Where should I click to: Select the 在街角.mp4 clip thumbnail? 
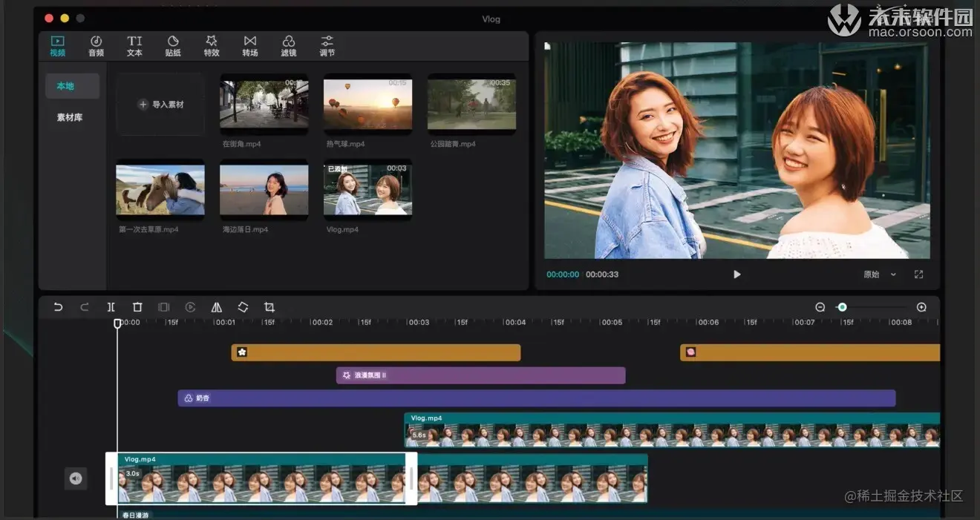264,105
